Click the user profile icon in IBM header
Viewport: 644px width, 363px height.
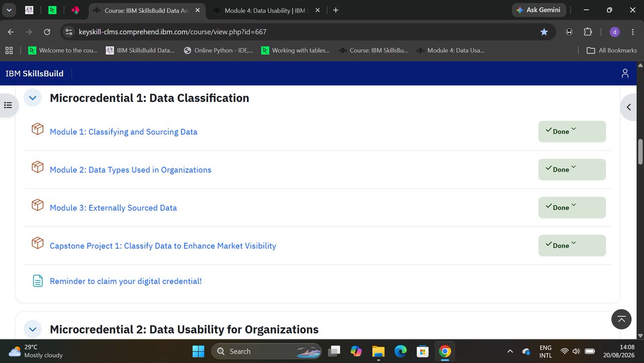[x=625, y=74]
